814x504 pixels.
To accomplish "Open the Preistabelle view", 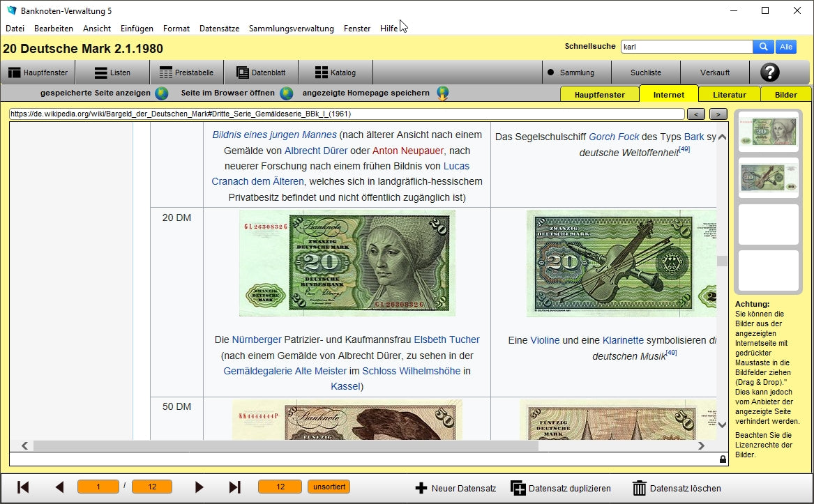I will [x=186, y=72].
